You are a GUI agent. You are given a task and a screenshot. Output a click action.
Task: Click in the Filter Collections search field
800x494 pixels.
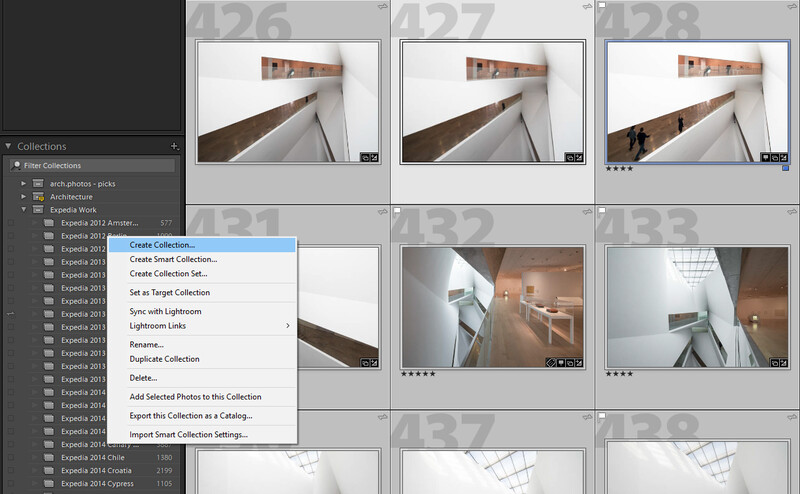pyautogui.click(x=92, y=165)
